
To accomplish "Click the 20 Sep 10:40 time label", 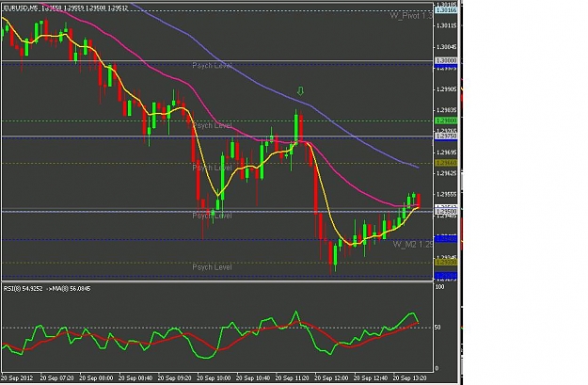I will [x=253, y=377].
